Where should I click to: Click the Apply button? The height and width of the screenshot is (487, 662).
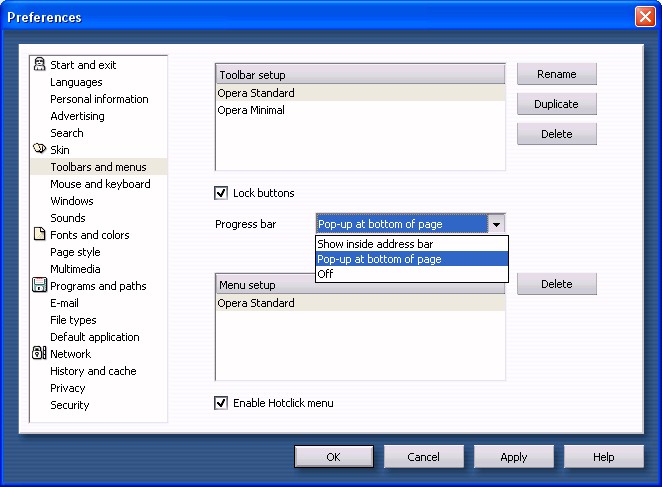[x=513, y=457]
